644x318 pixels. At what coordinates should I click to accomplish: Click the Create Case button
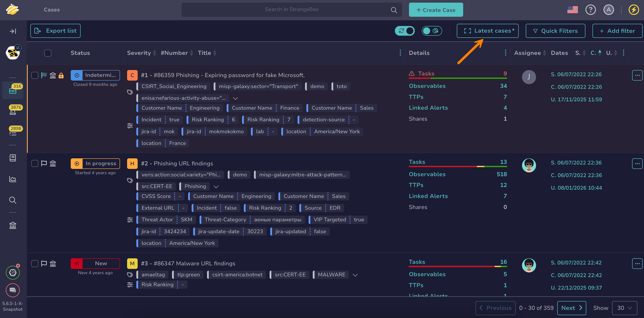point(436,10)
